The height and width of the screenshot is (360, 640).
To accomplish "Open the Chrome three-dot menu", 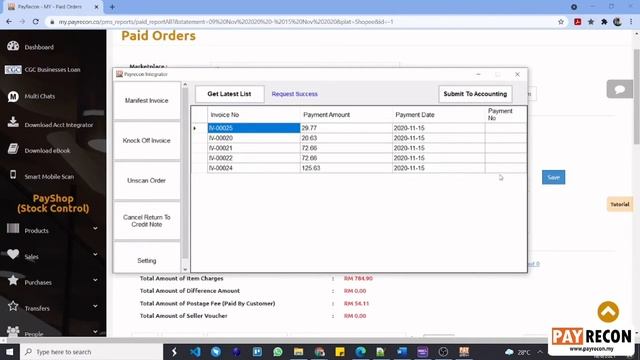I will click(631, 22).
